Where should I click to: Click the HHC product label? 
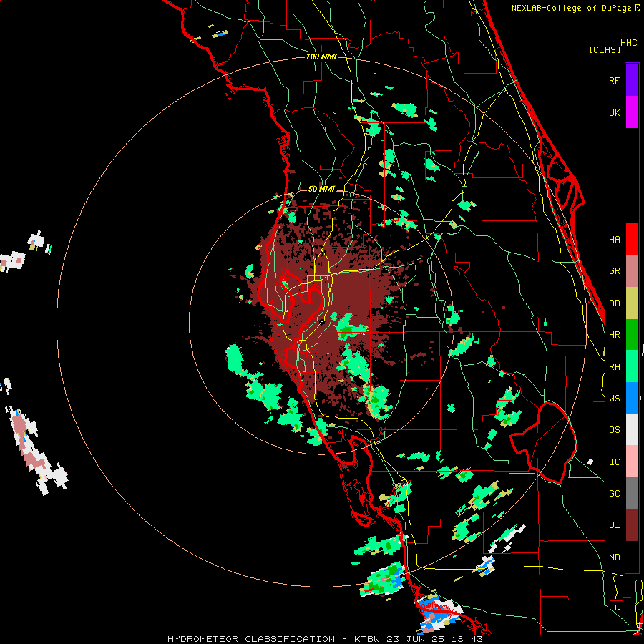[629, 43]
